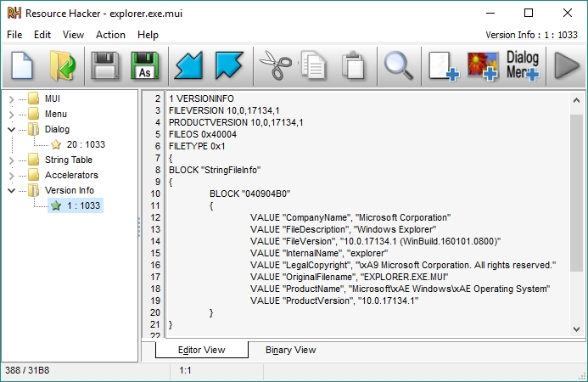Click the InternalName explorer line
Viewport: 588px width, 382px height.
[319, 253]
